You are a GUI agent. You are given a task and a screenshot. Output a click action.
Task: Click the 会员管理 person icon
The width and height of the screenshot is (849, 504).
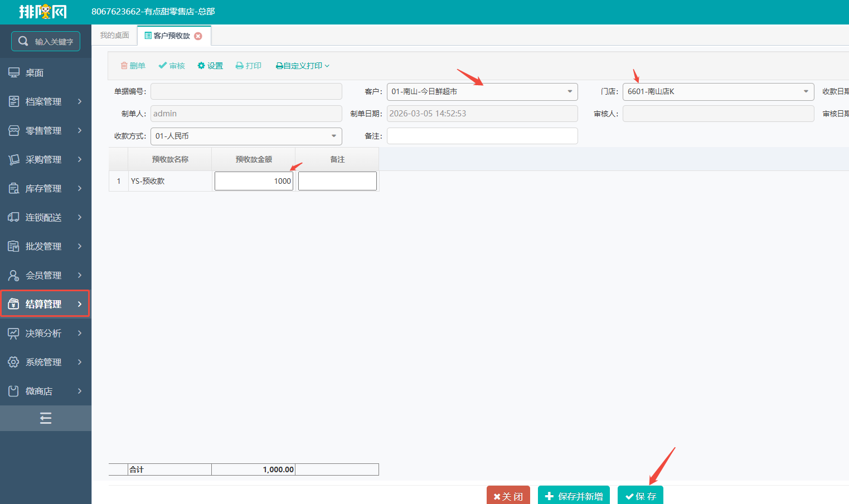click(14, 275)
